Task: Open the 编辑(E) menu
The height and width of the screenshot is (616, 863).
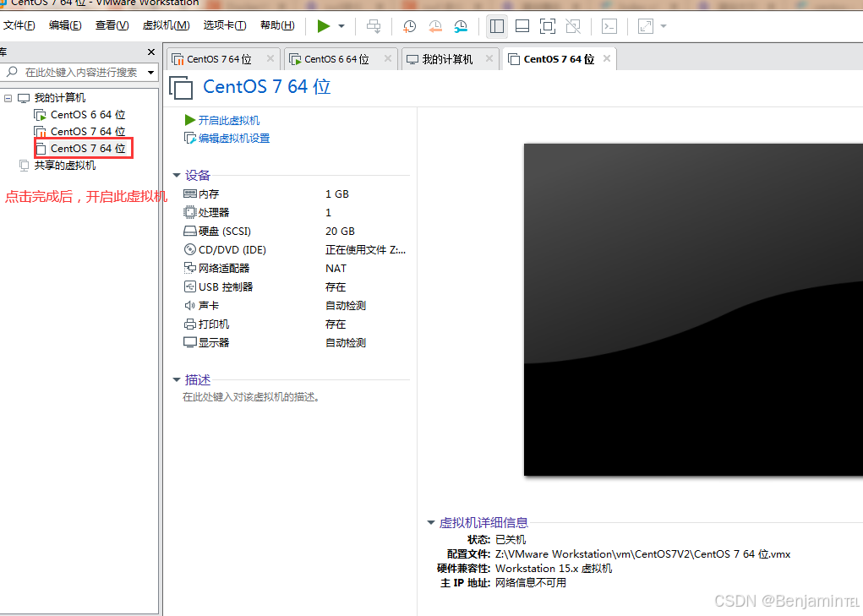Action: [x=65, y=25]
